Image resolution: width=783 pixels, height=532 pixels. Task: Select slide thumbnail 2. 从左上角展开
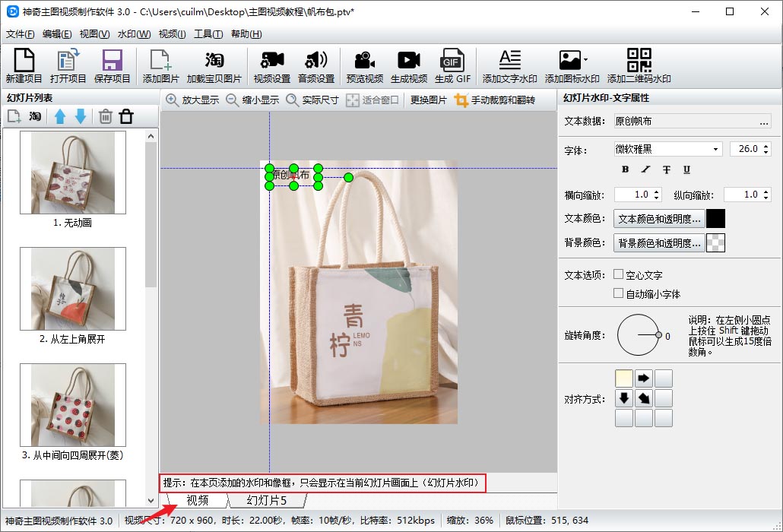point(73,289)
